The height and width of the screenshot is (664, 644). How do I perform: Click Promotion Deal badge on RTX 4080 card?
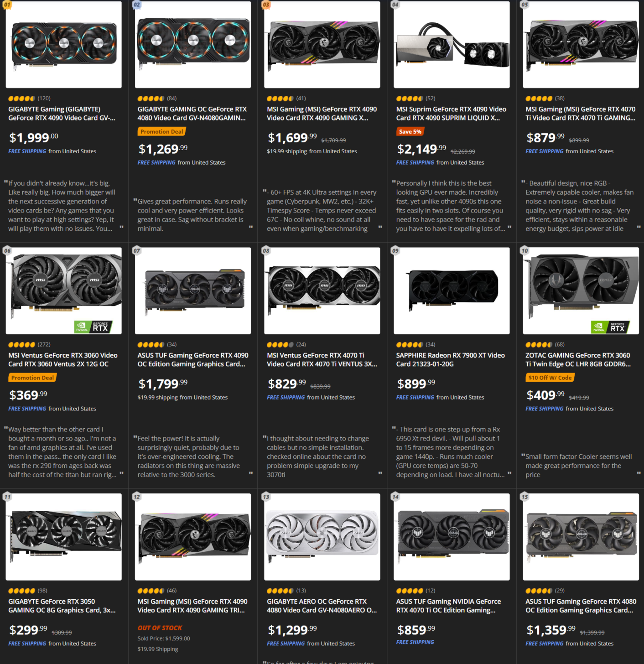coord(161,132)
